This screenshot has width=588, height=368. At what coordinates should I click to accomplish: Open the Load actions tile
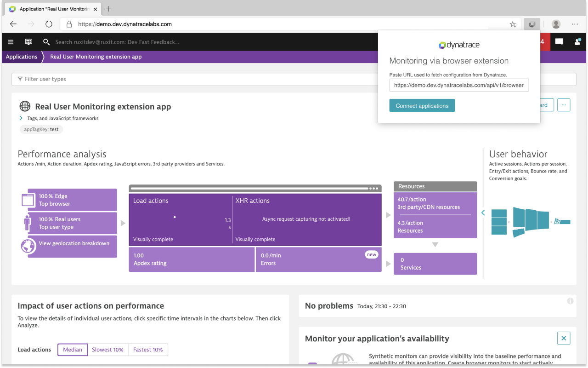click(181, 219)
